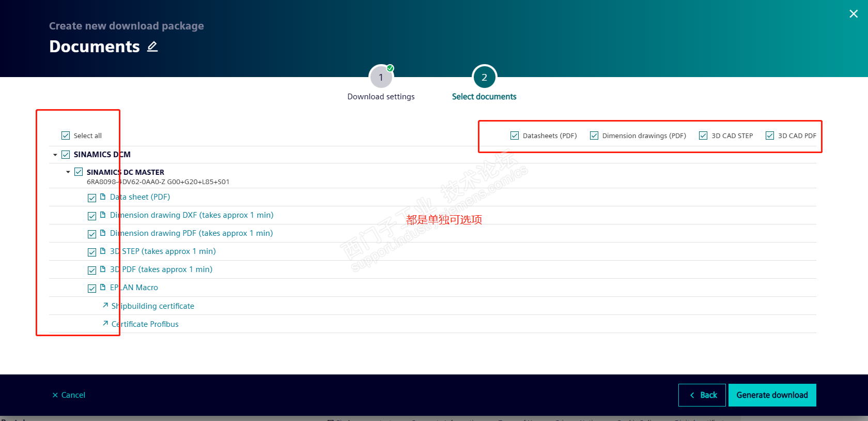Close the download package dialog
The image size is (868, 421).
854,14
